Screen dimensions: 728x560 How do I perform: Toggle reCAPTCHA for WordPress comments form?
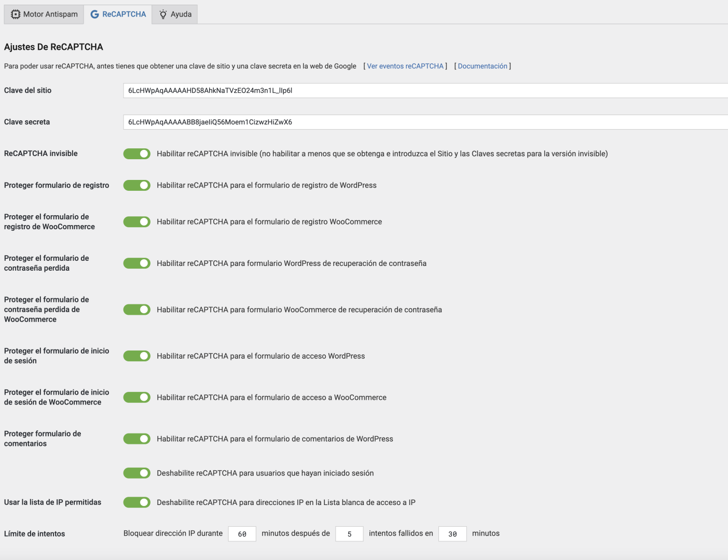(137, 439)
